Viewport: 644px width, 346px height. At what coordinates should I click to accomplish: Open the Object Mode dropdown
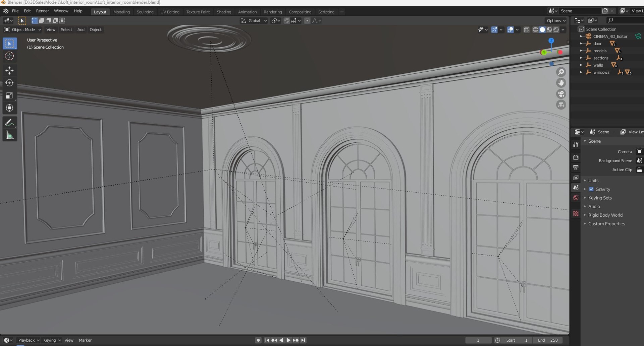[23, 29]
